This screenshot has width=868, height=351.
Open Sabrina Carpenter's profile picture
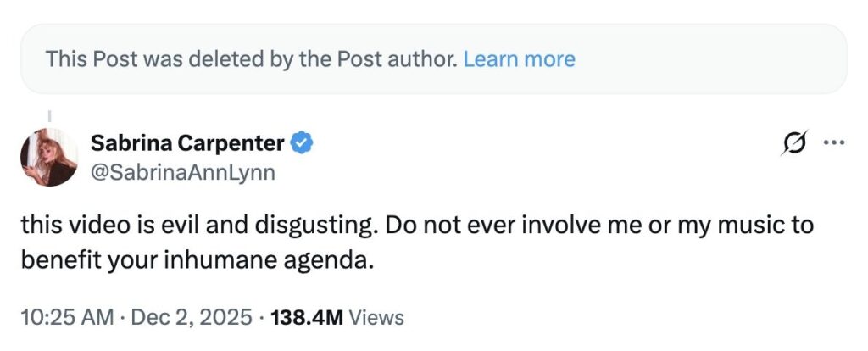[49, 158]
